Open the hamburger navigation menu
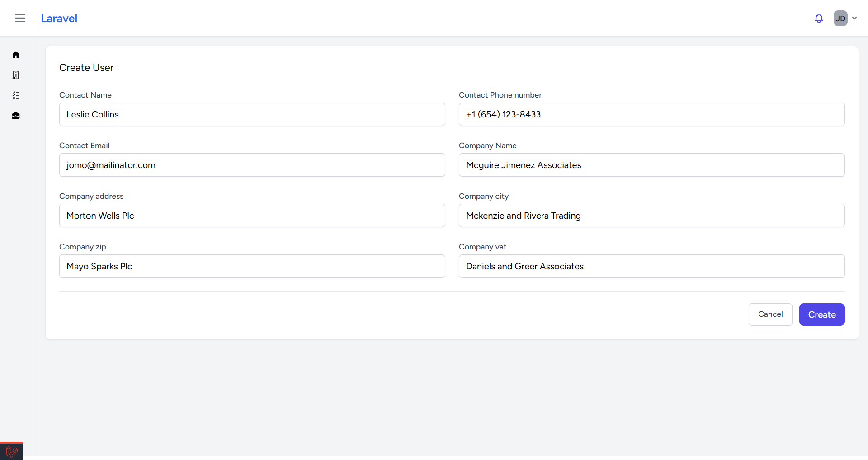Image resolution: width=868 pixels, height=460 pixels. tap(20, 18)
